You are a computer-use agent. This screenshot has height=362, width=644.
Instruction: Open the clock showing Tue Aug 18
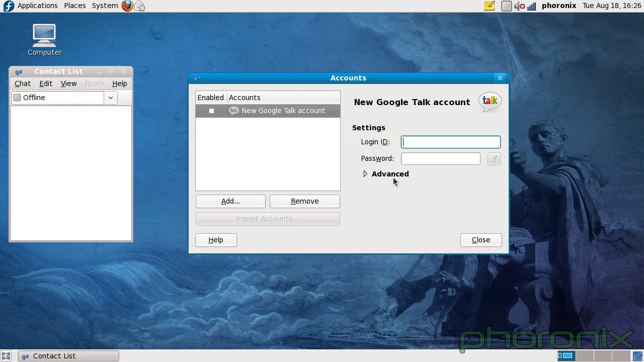pos(612,6)
